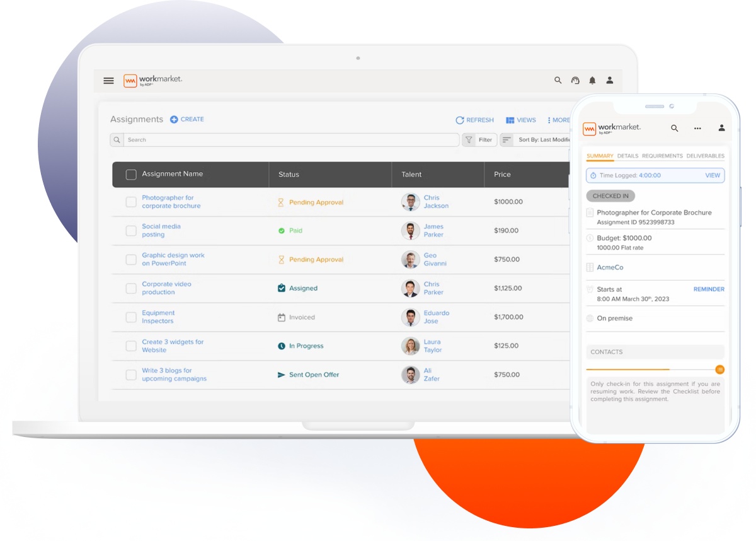
Task: Click the $1,700.00 price cell
Action: coord(508,317)
